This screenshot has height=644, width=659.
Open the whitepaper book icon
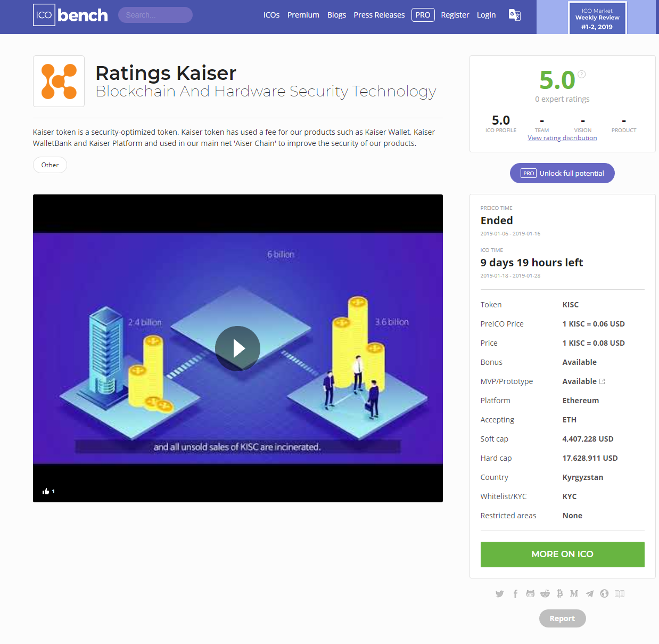(620, 594)
